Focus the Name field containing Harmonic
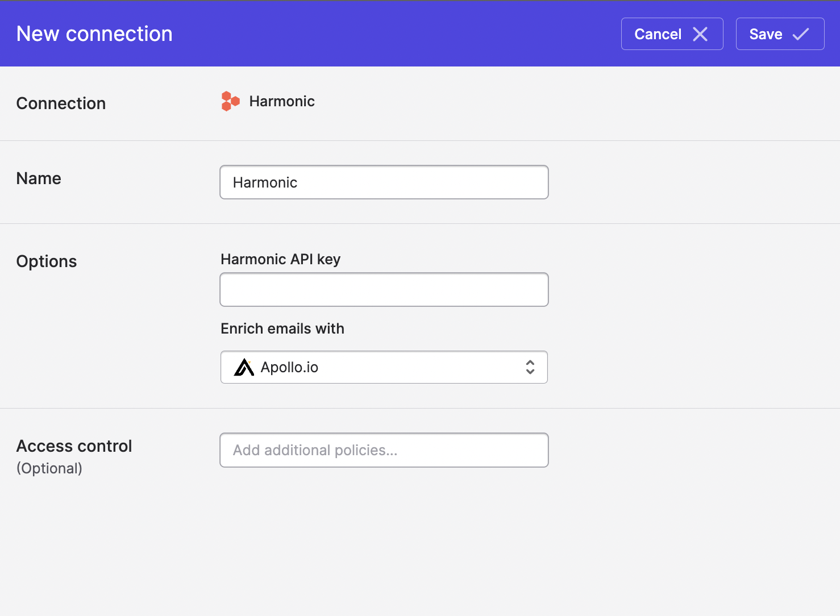The height and width of the screenshot is (616, 840). click(384, 182)
